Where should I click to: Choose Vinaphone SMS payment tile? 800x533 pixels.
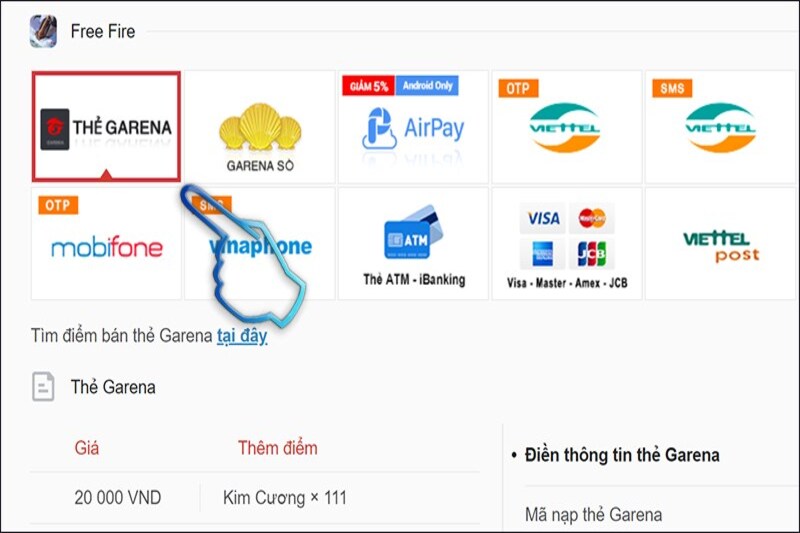pos(260,243)
